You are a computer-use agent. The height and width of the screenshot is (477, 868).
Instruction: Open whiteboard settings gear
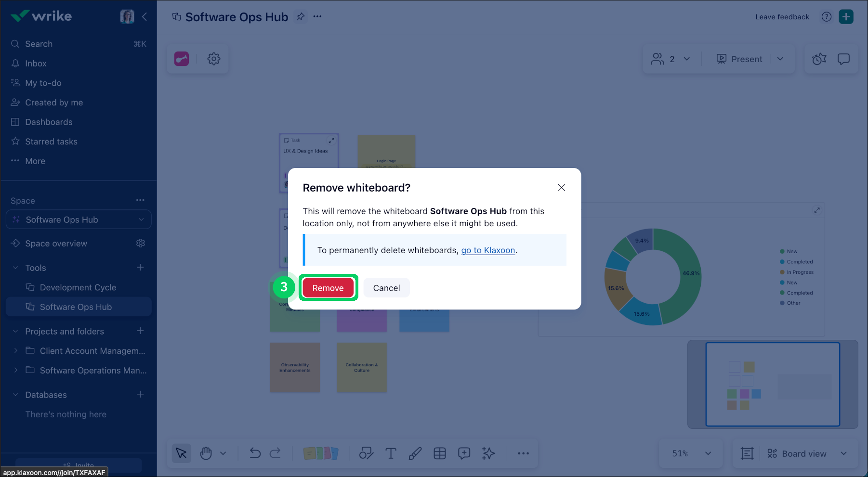point(214,59)
